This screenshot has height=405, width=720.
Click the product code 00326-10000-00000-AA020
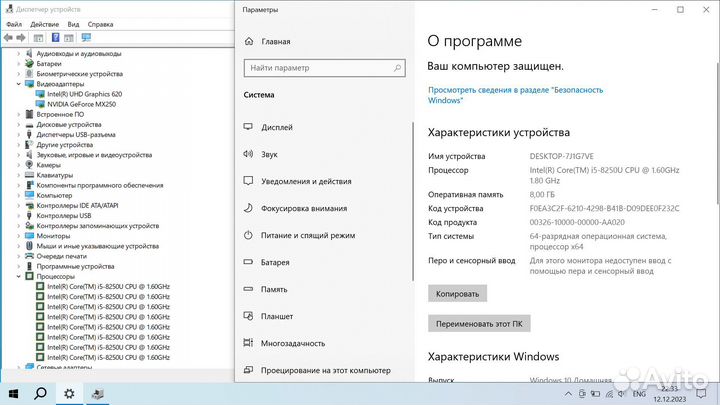577,222
